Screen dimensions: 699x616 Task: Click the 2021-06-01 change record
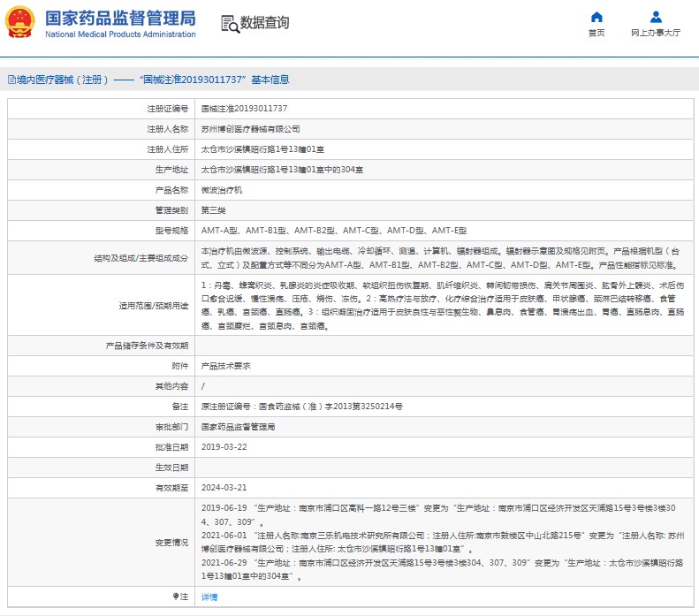click(443, 542)
